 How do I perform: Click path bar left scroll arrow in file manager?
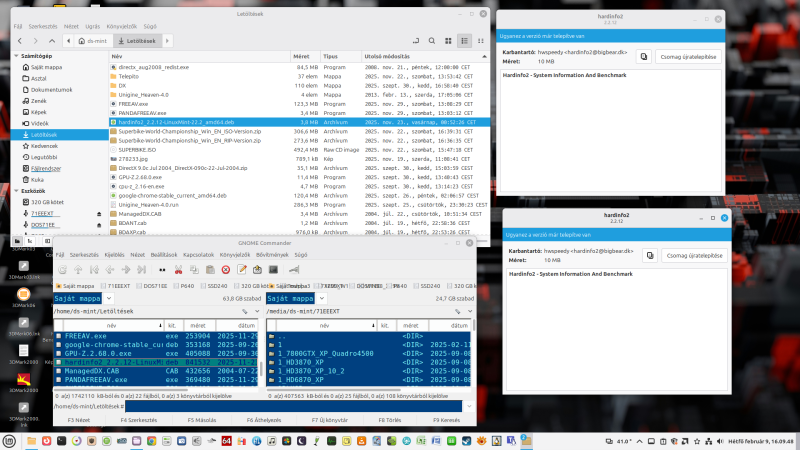click(x=68, y=41)
